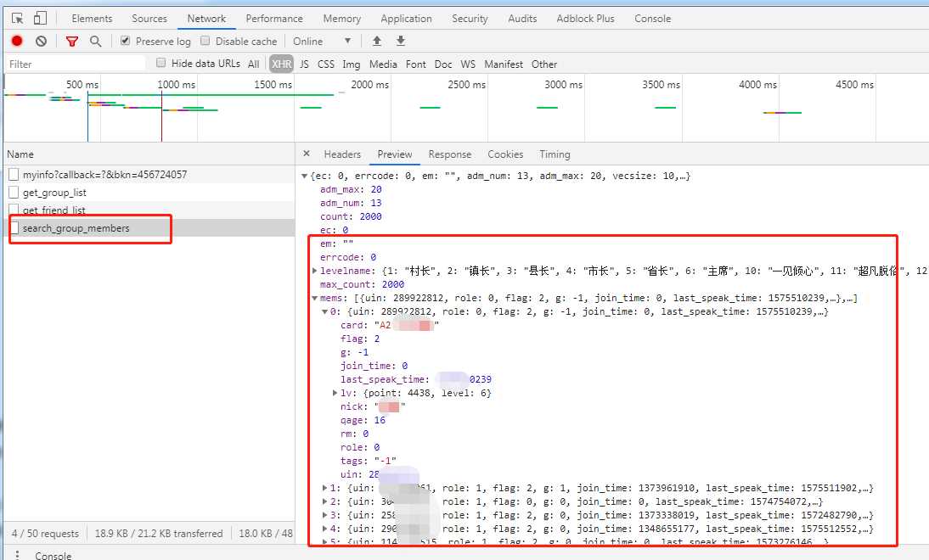The image size is (929, 560).
Task: Filter requests by CSS type
Action: [x=326, y=64]
